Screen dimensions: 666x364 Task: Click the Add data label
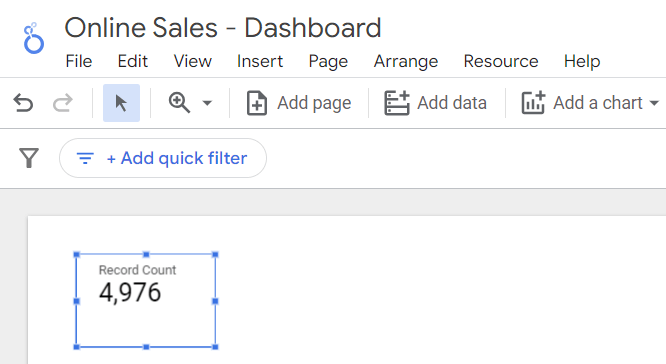[452, 103]
